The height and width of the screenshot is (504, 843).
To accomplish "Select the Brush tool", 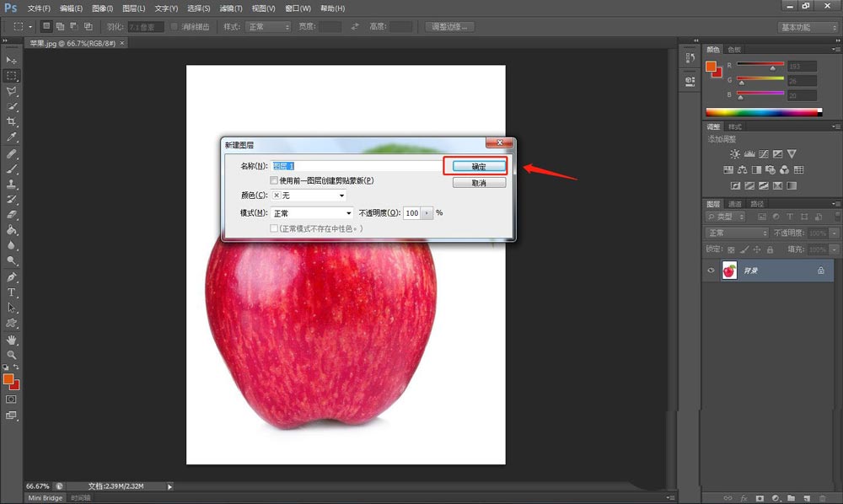I will (x=11, y=169).
